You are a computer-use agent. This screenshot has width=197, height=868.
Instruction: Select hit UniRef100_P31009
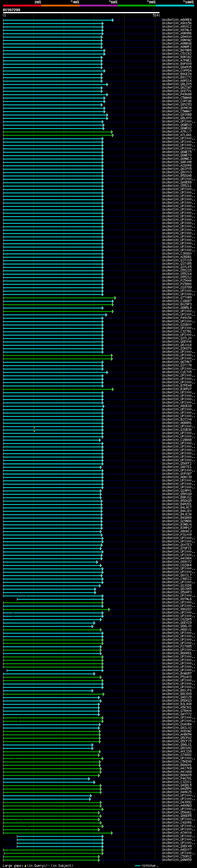pyautogui.click(x=177, y=535)
